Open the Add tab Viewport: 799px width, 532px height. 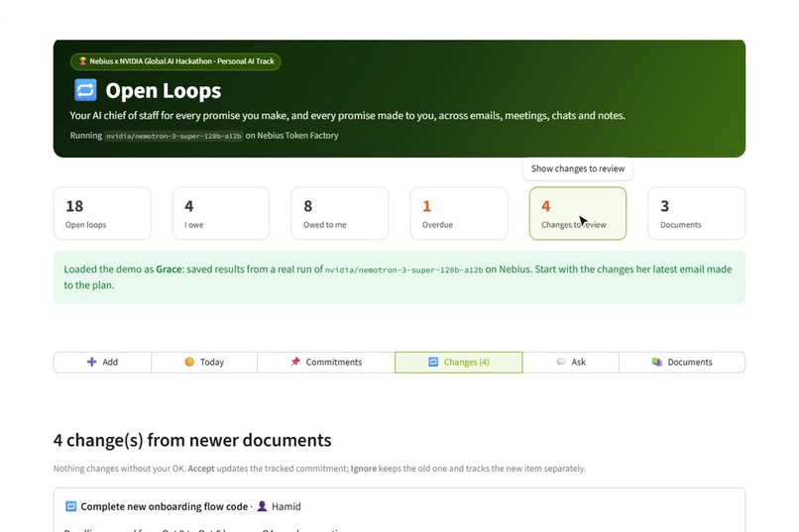(x=102, y=363)
